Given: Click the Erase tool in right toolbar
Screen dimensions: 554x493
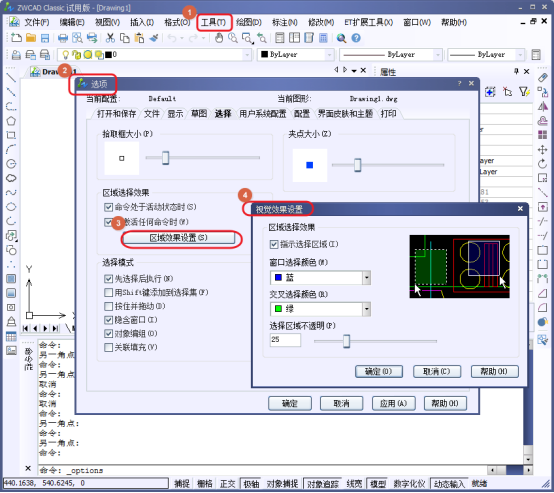Looking at the screenshot, I should 542,77.
